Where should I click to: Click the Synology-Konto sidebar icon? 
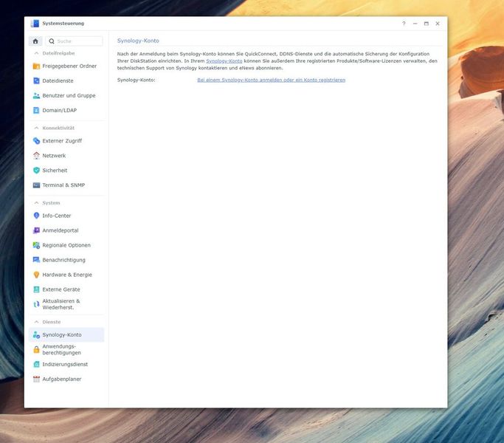tap(36, 335)
